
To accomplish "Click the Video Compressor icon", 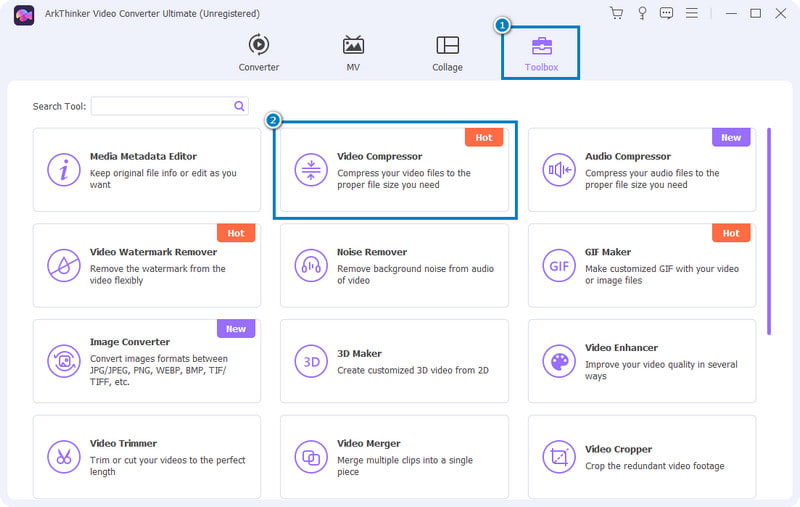I will [x=311, y=170].
